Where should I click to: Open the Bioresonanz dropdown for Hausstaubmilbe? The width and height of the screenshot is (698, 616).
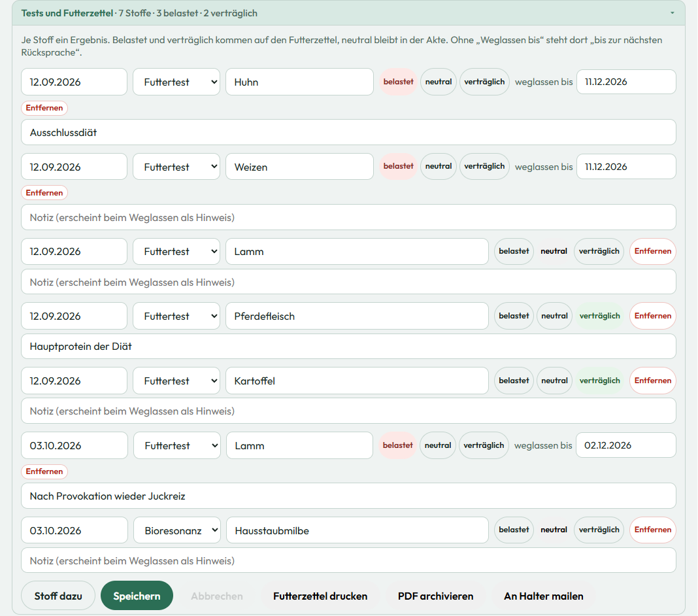point(176,530)
